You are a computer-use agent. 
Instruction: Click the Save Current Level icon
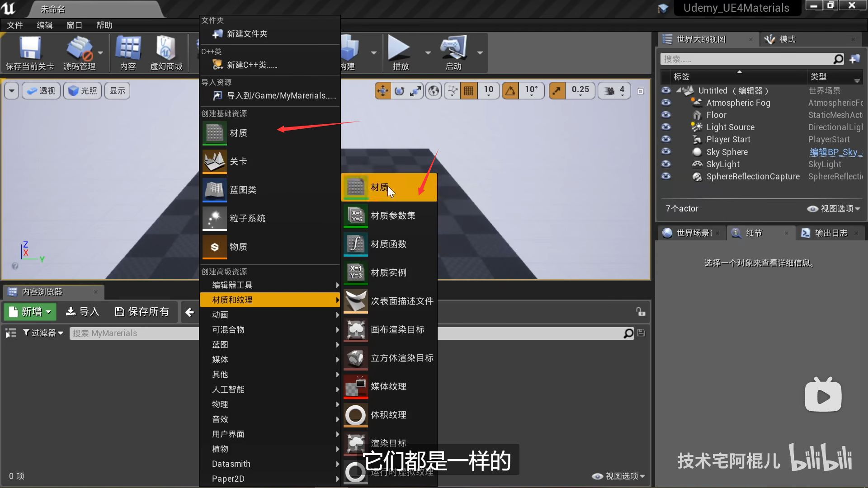point(30,48)
